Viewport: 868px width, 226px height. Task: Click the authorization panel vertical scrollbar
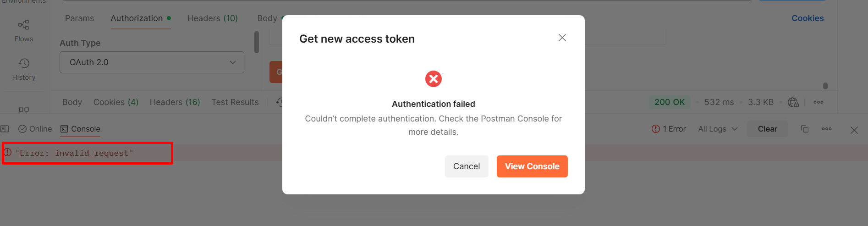(257, 42)
